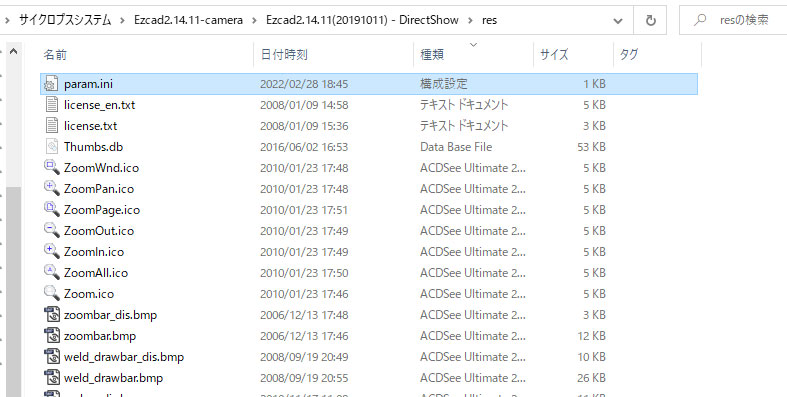Click 26 KB size of weld_drawbar.bmp

click(x=591, y=378)
